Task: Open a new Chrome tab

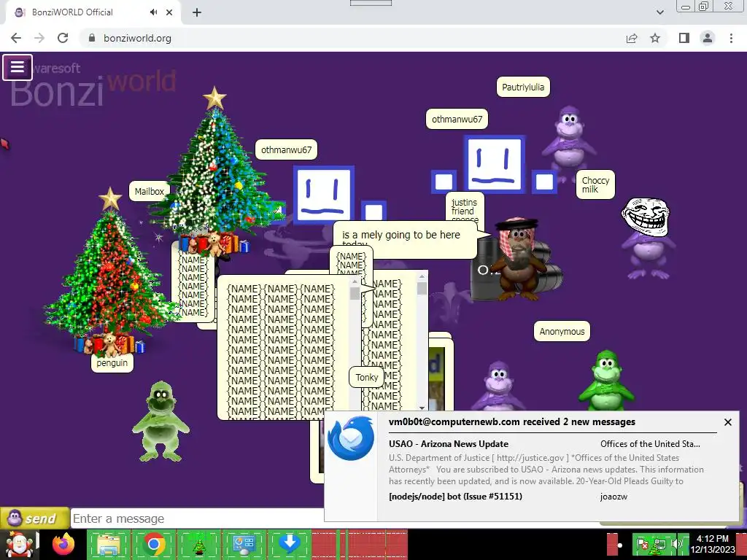Action: click(197, 12)
